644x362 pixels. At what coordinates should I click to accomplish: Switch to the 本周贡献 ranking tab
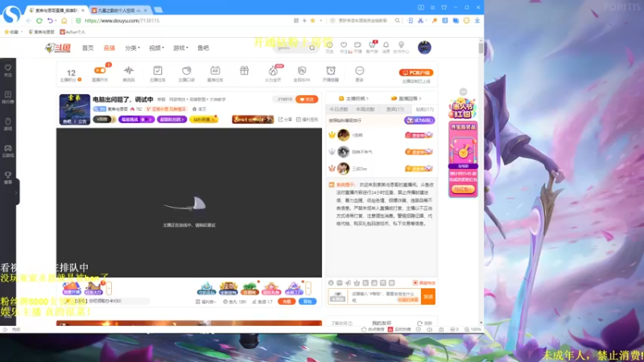[365, 109]
